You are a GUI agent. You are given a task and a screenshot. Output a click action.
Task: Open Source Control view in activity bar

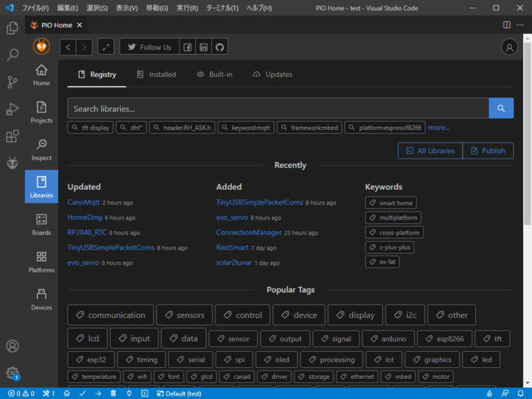click(12, 82)
